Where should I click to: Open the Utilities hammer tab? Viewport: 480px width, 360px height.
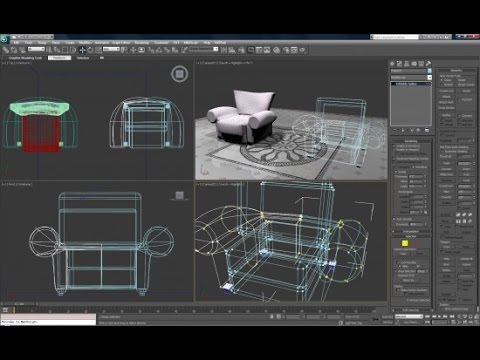(x=428, y=63)
